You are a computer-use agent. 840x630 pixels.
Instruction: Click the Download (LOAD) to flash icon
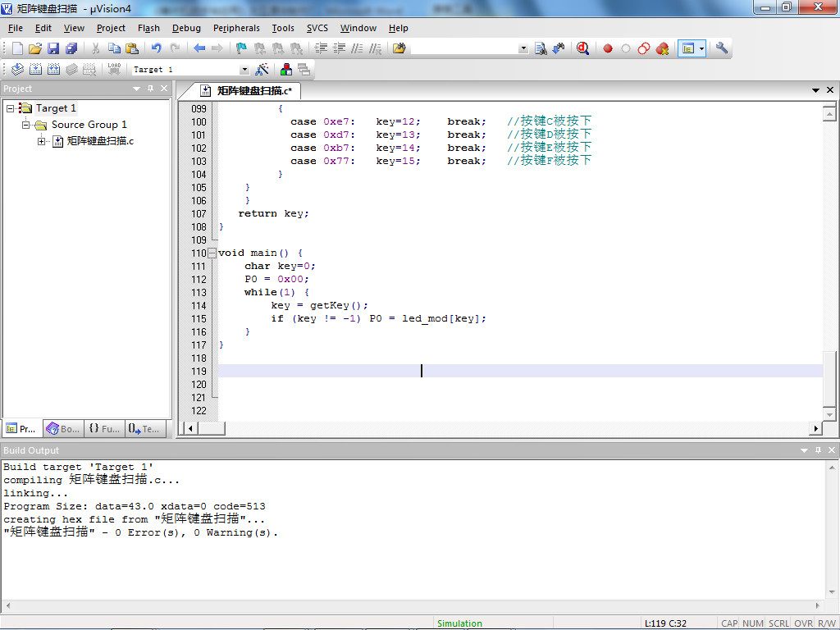click(114, 70)
